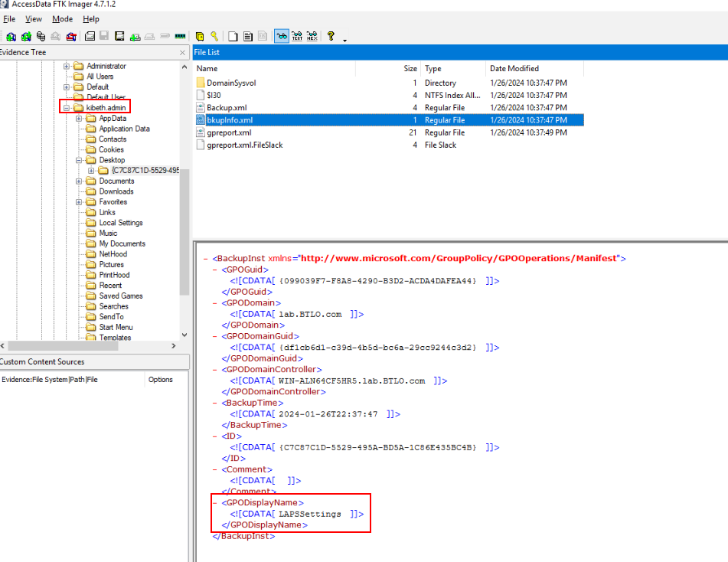Click Evidence Tree scroll right arrow
728x562 pixels.
coord(174,346)
